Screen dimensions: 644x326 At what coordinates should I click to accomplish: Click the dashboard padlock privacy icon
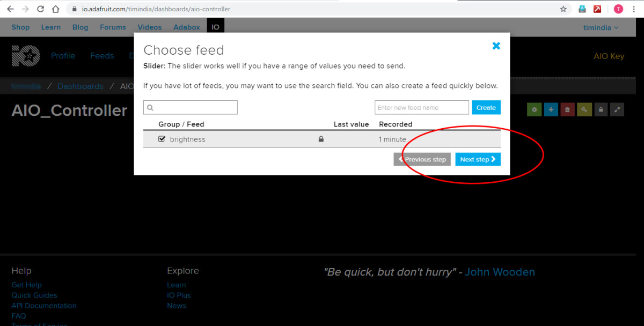coord(601,109)
